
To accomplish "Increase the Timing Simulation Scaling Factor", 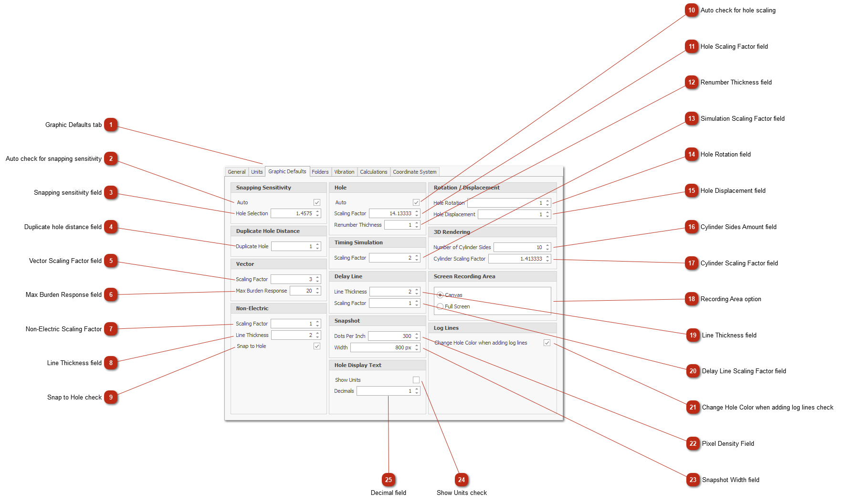I will [x=417, y=256].
